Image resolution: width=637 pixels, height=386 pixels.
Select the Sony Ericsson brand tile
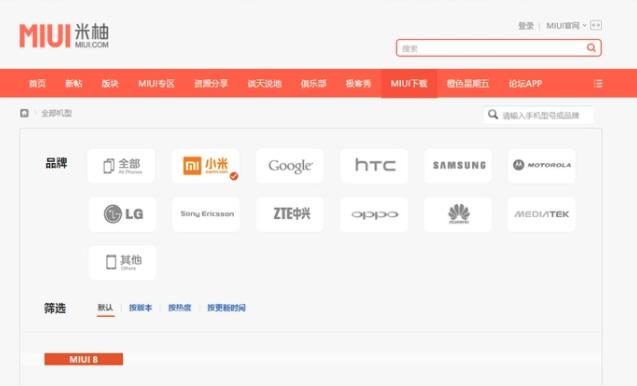coord(206,214)
